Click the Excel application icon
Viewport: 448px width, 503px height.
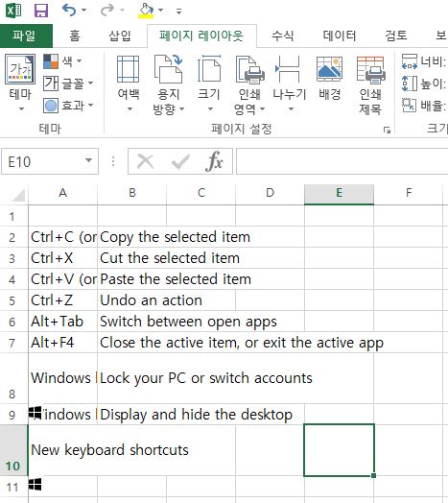[x=13, y=11]
